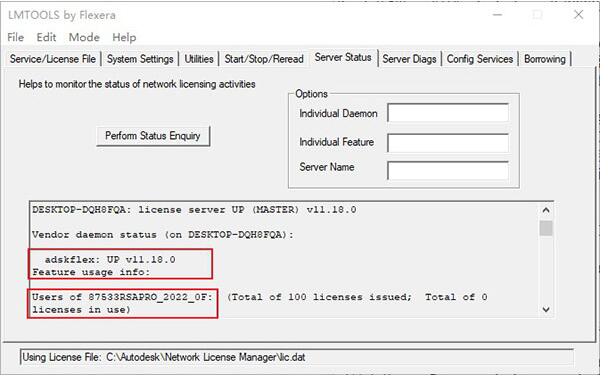The width and height of the screenshot is (608, 380).
Task: Switch to the Start/Stop/Reread tab
Action: click(x=264, y=59)
